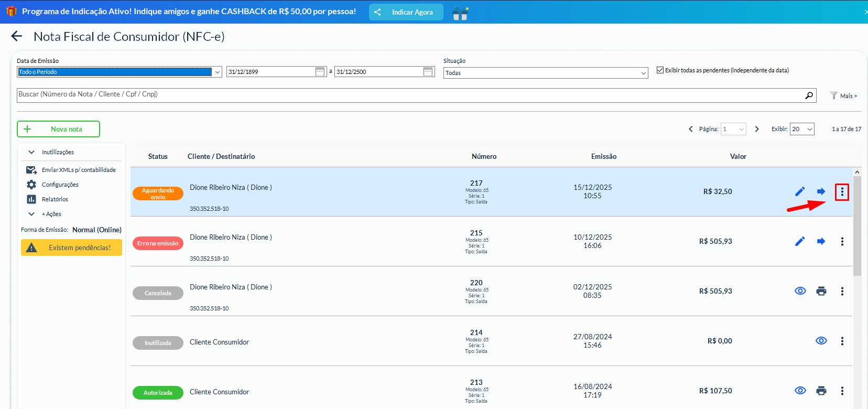The image size is (868, 409).
Task: Open the start date calendar picker
Action: pos(320,72)
